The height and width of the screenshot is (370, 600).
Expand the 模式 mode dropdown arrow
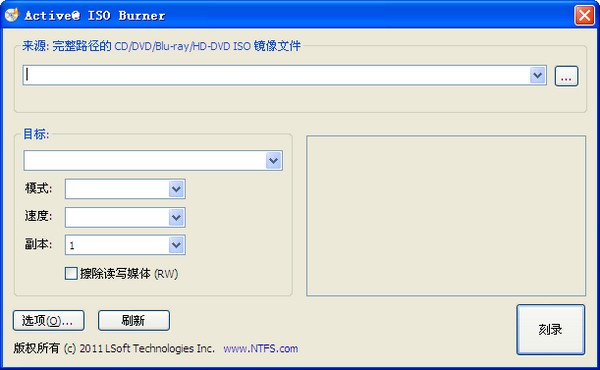tap(176, 189)
